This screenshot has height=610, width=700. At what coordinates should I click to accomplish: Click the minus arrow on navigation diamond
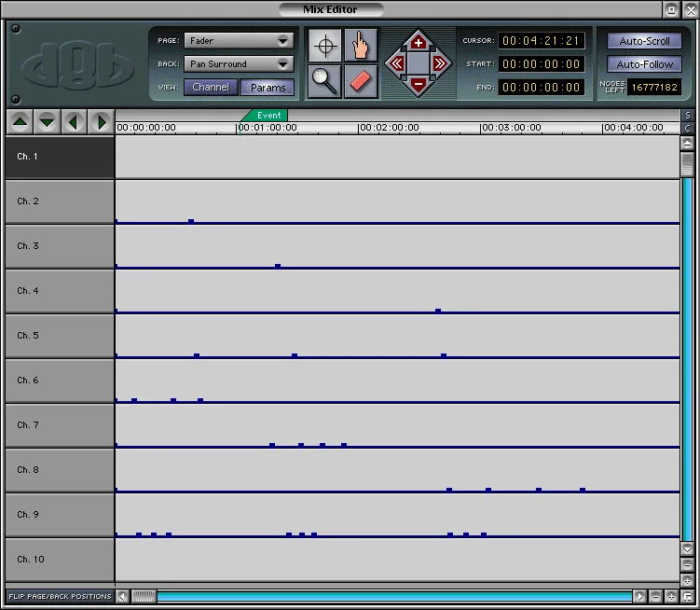click(x=419, y=84)
